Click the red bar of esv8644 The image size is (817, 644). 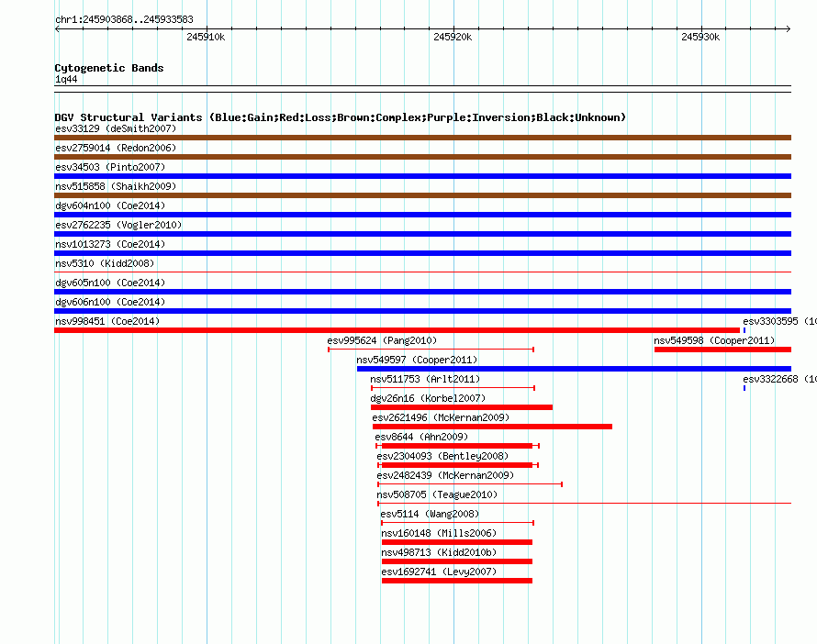tap(457, 446)
